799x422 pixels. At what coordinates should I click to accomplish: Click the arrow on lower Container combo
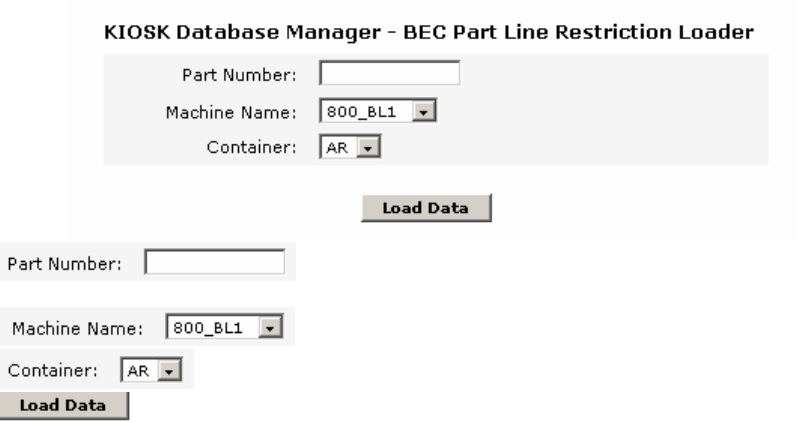(x=172, y=370)
